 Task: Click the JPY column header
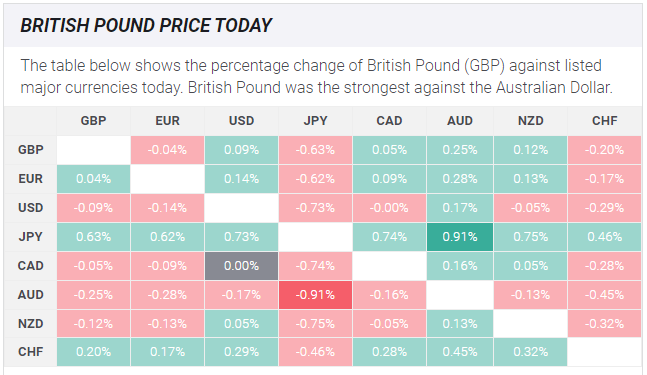click(315, 121)
